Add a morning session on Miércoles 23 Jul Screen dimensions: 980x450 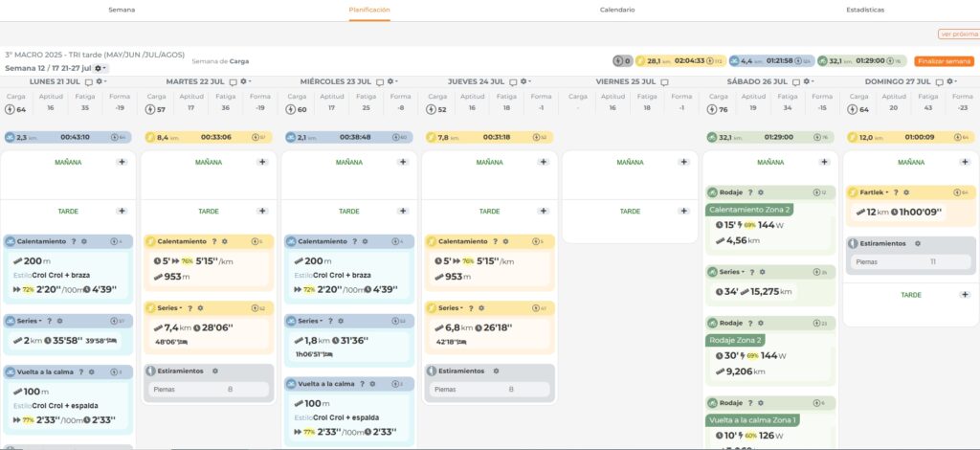click(x=401, y=162)
